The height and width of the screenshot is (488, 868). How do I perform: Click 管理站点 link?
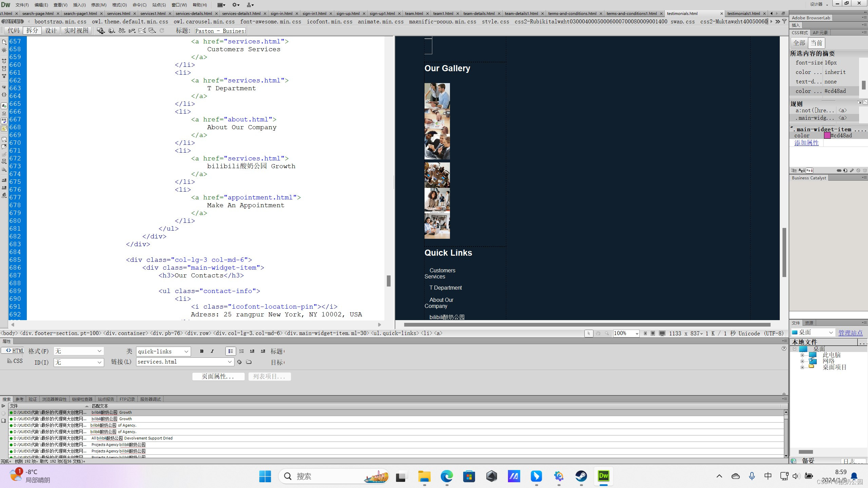click(850, 333)
